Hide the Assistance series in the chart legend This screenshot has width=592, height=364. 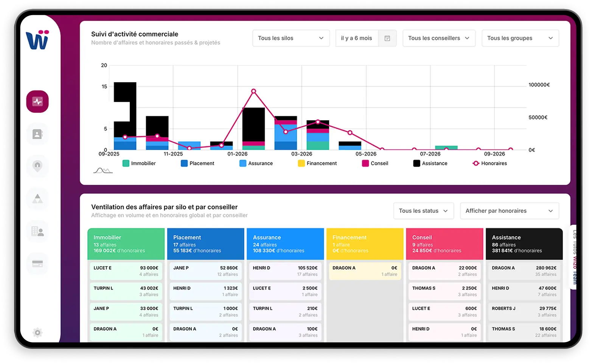(x=430, y=163)
